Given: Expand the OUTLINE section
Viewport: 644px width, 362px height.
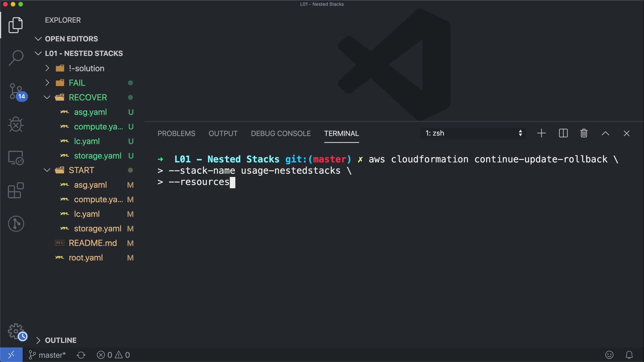Looking at the screenshot, I should [x=60, y=340].
